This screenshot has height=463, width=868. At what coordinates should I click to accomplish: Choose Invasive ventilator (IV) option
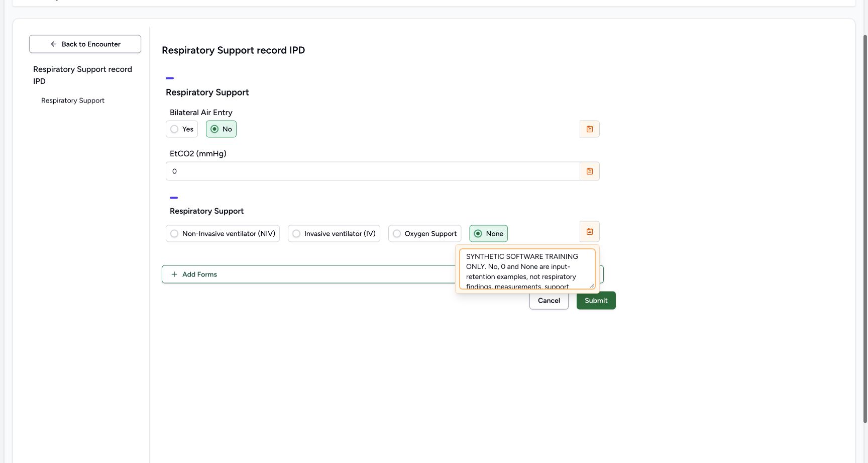[x=334, y=234]
